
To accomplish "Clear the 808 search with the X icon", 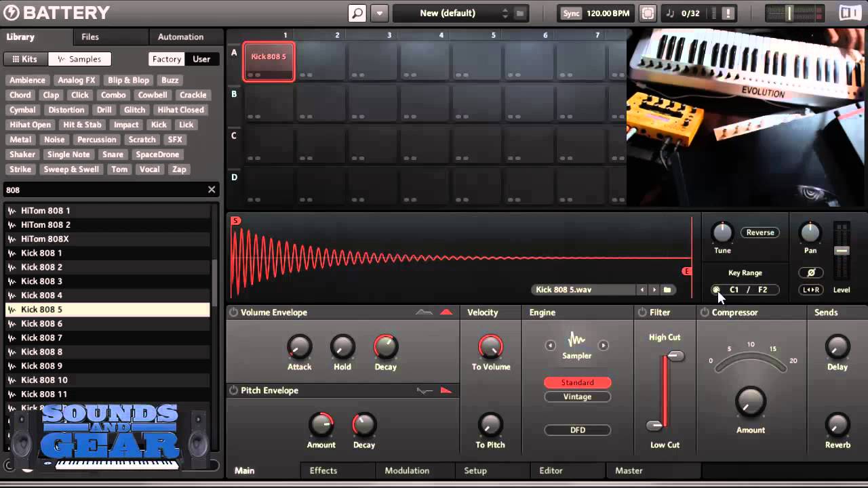I will point(212,190).
